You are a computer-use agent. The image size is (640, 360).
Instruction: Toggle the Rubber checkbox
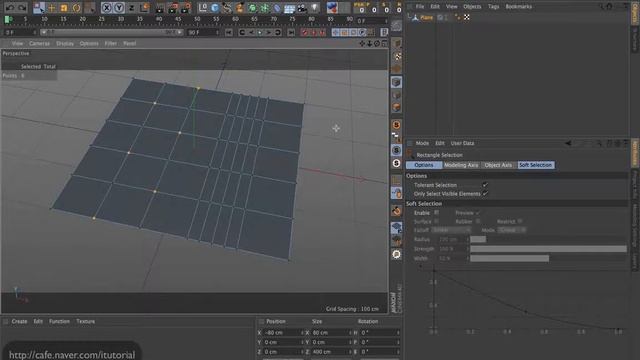tap(478, 221)
